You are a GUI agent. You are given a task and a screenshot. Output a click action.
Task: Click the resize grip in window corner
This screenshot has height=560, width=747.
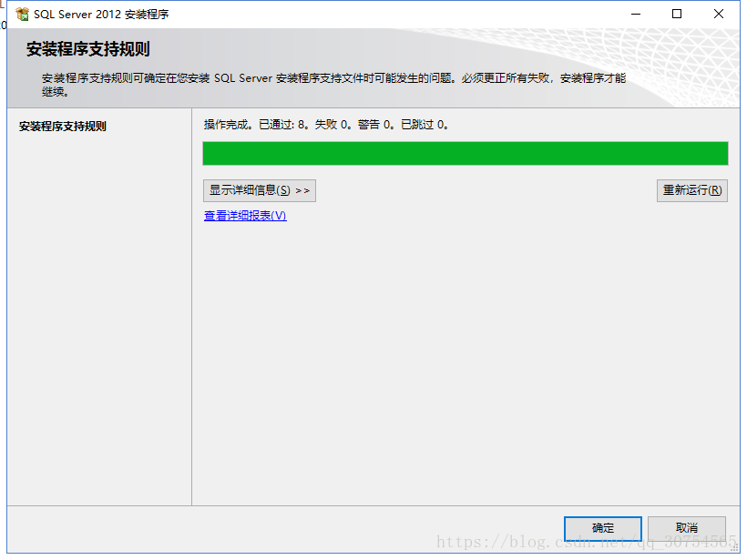click(x=734, y=548)
